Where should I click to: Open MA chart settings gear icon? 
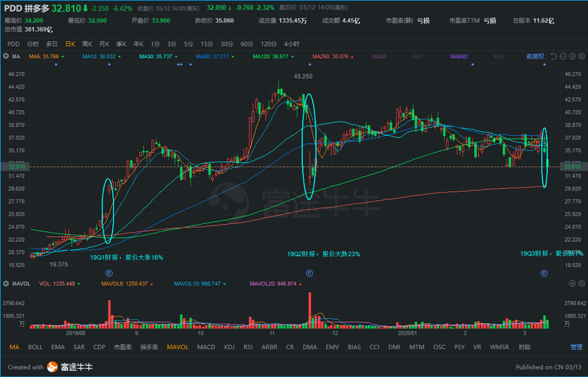pos(582,56)
